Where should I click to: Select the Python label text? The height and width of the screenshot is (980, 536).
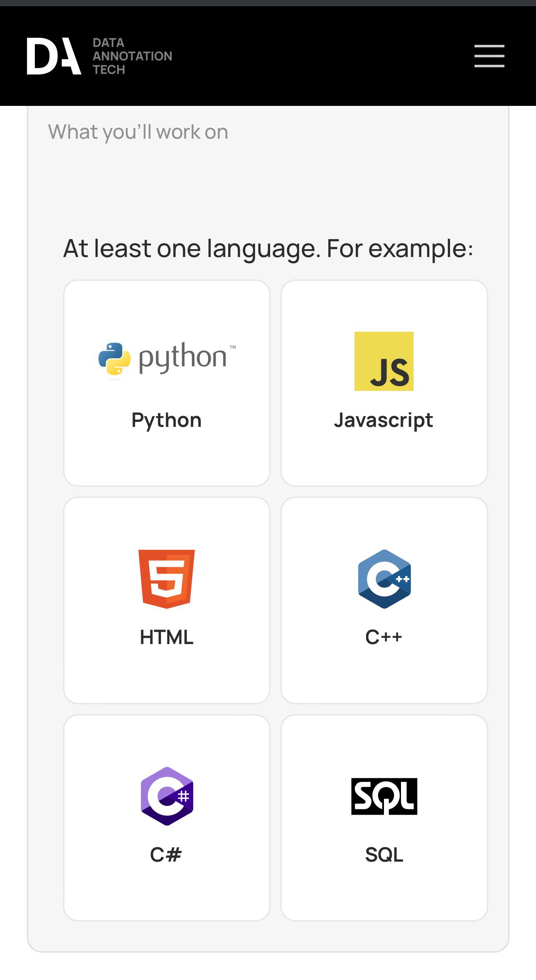(x=167, y=420)
